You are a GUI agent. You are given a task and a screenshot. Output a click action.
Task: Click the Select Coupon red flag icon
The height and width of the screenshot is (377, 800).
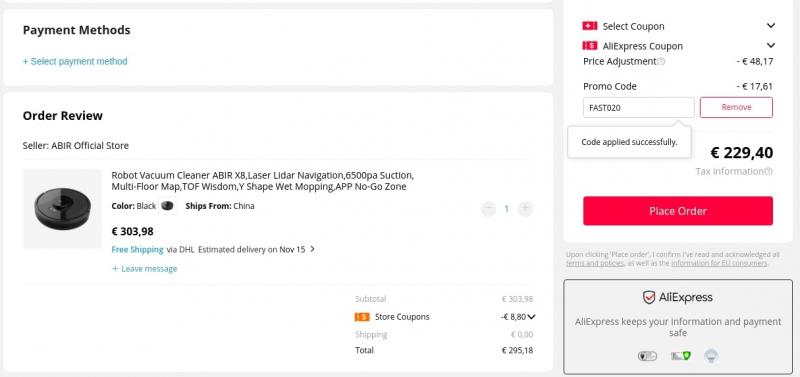pyautogui.click(x=589, y=26)
